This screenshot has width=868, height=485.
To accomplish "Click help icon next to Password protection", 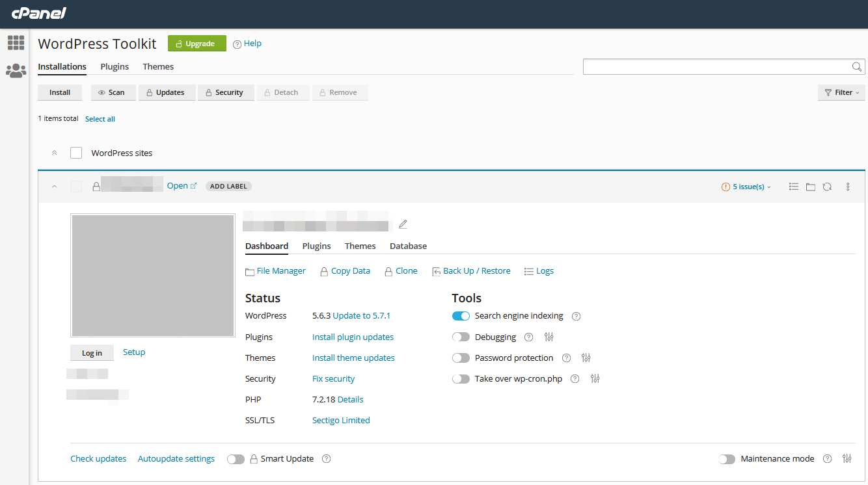I will point(566,358).
